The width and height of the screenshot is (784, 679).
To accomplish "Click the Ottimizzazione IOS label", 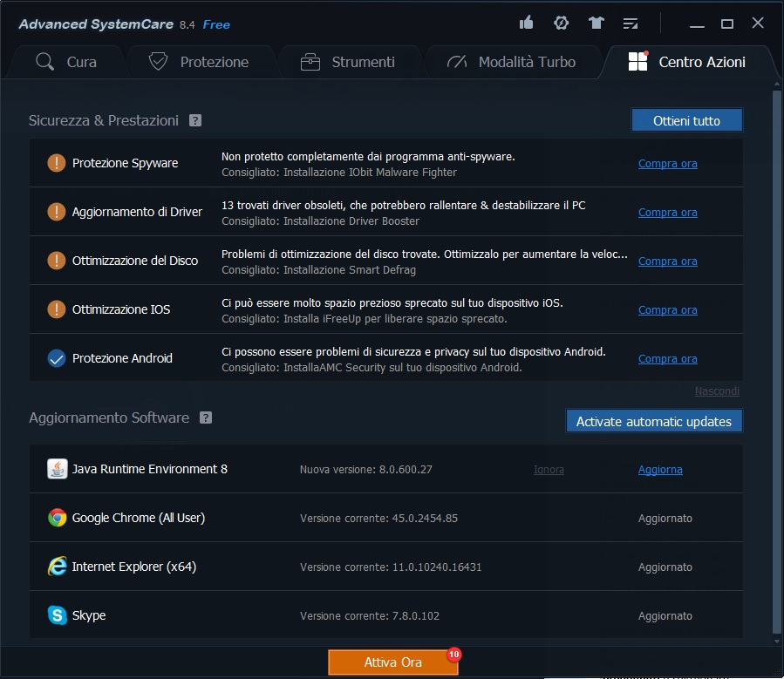I will tap(121, 309).
